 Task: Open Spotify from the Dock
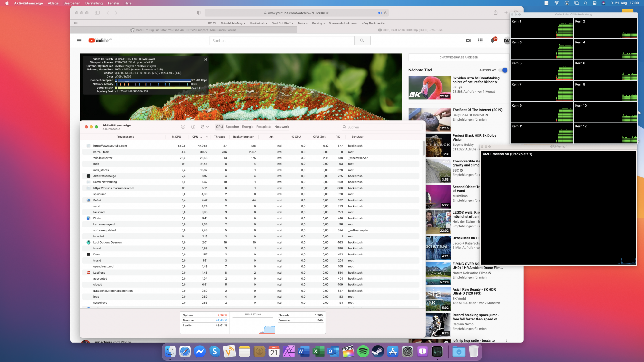363,351
